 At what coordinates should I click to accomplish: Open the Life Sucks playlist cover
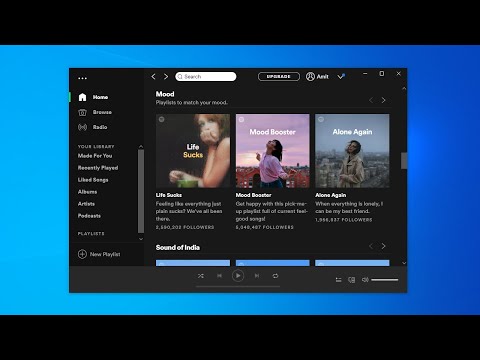(193, 151)
